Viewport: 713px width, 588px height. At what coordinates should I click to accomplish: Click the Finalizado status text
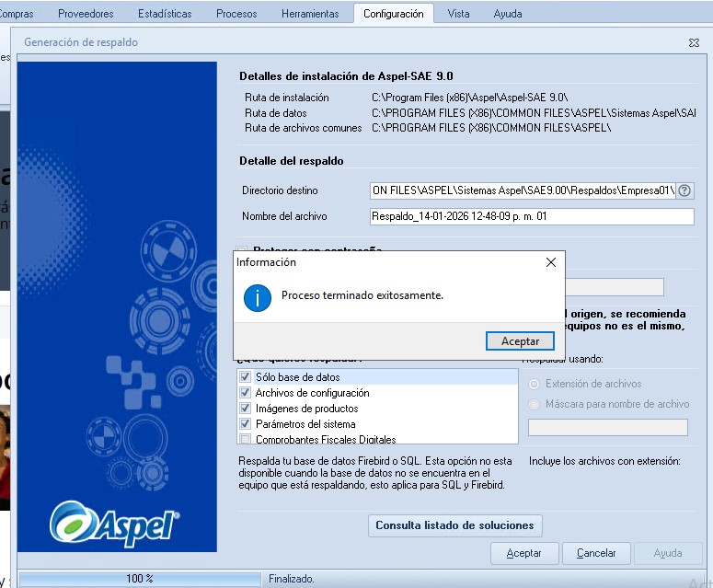pos(291,579)
